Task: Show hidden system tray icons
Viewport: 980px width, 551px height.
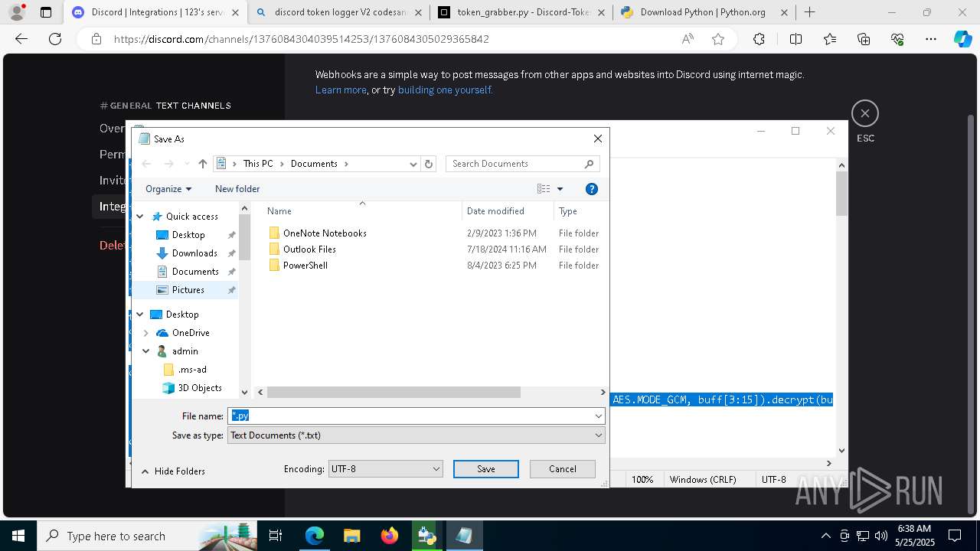Action: [825, 536]
